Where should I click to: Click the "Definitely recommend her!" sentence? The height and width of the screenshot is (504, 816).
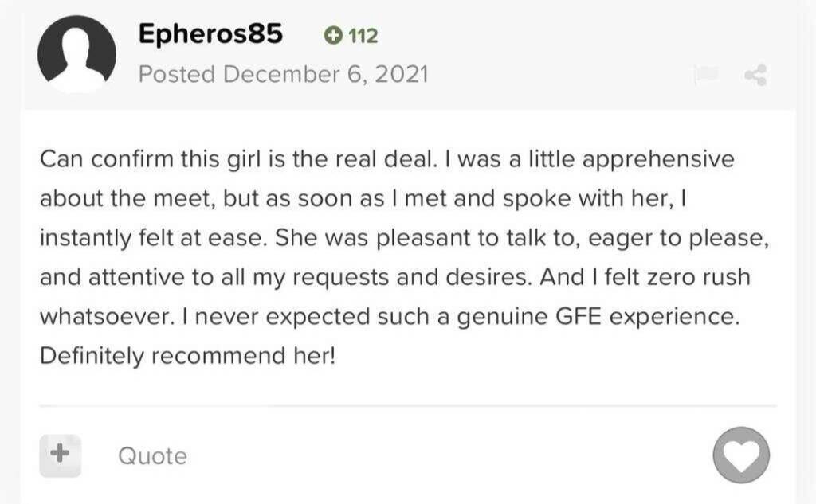pyautogui.click(x=188, y=354)
